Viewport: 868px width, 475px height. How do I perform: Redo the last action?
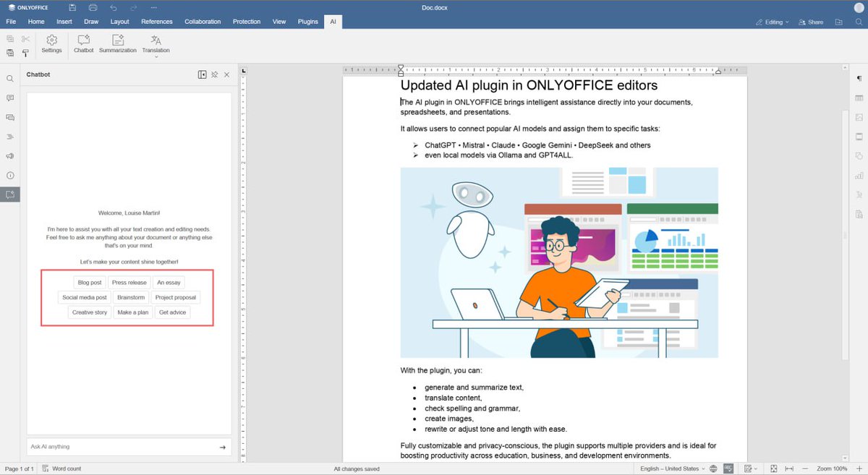(x=134, y=7)
